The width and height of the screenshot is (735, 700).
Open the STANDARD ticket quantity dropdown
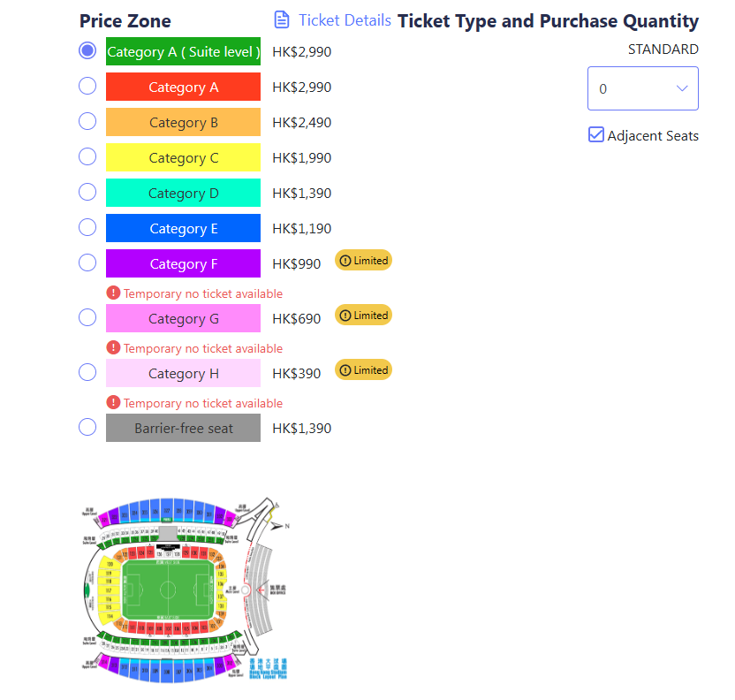642,88
